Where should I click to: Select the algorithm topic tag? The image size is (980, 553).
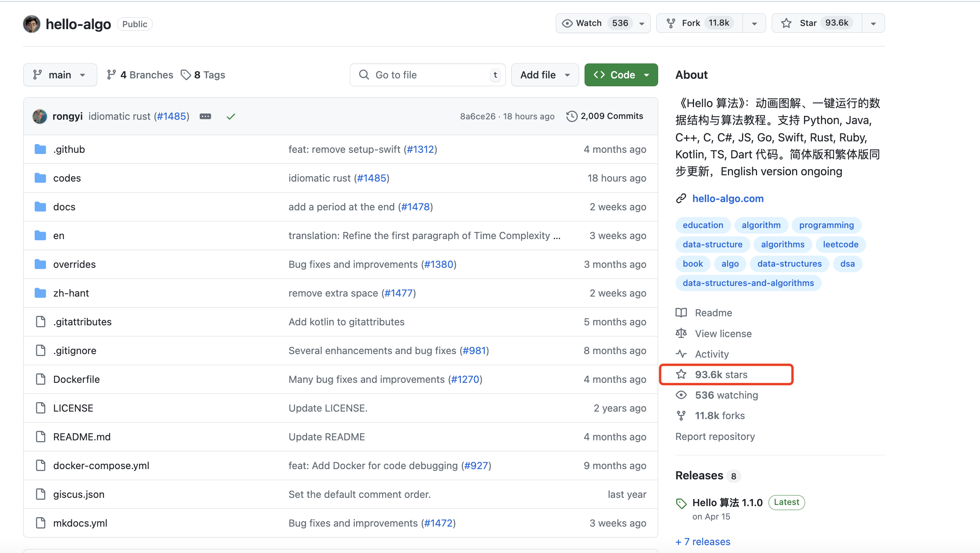point(761,225)
